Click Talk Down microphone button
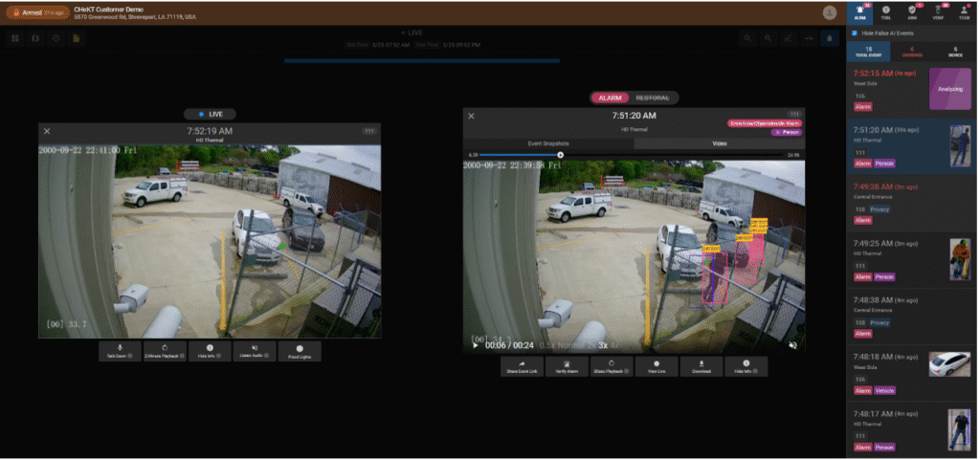The height and width of the screenshot is (460, 980). (120, 351)
